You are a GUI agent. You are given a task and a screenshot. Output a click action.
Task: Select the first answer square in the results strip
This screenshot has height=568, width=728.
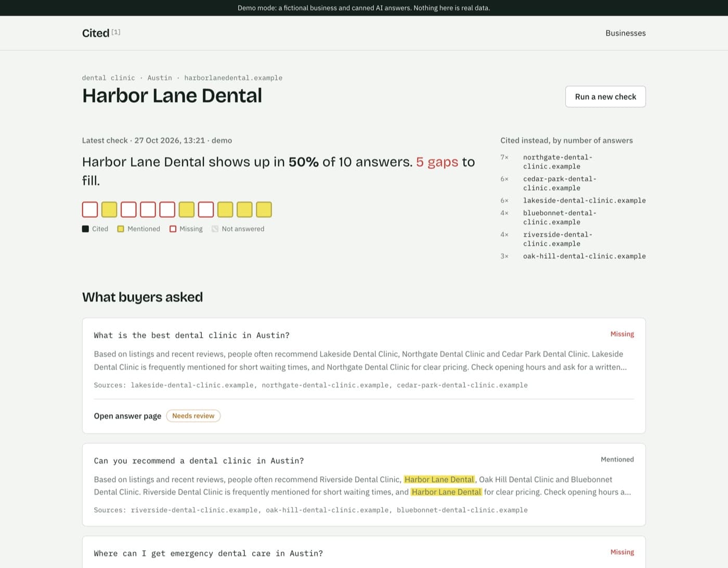[x=90, y=209]
